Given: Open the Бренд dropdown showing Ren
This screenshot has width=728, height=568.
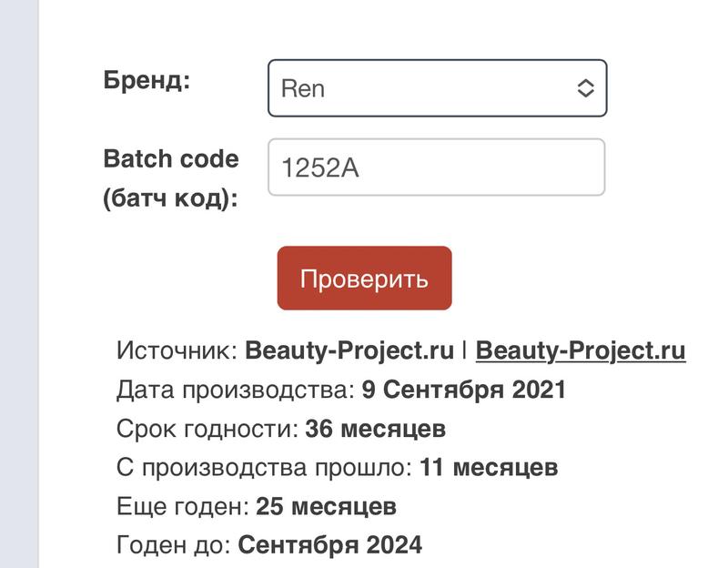Looking at the screenshot, I should [x=437, y=88].
